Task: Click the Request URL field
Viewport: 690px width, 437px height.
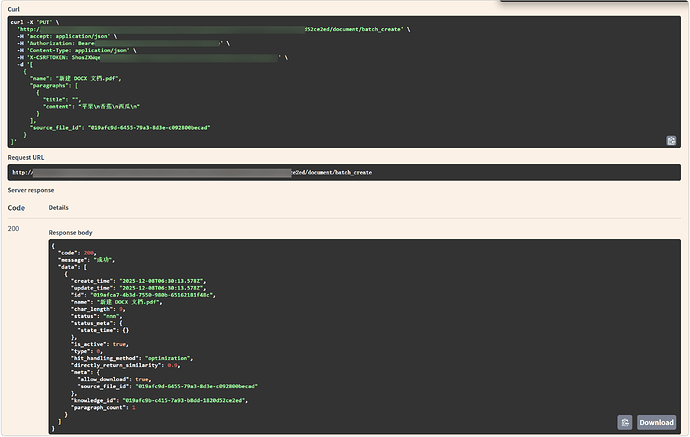Action: pyautogui.click(x=345, y=172)
